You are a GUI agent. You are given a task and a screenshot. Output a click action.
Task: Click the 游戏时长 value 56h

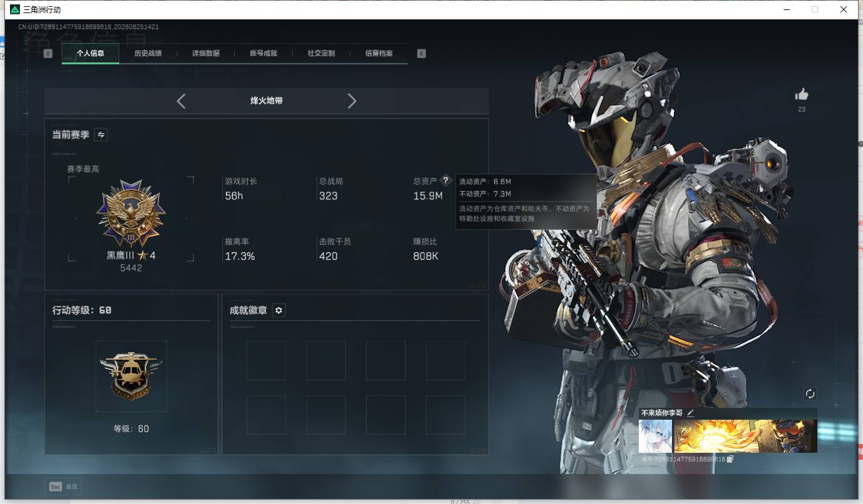[x=234, y=196]
